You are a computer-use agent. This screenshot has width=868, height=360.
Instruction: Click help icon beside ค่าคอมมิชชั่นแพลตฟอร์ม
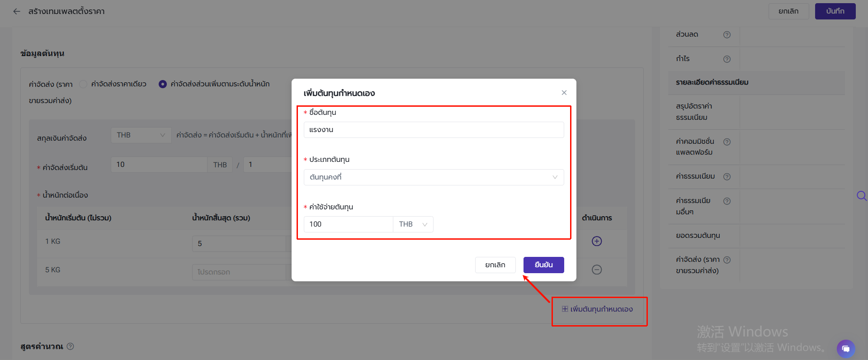pyautogui.click(x=726, y=142)
